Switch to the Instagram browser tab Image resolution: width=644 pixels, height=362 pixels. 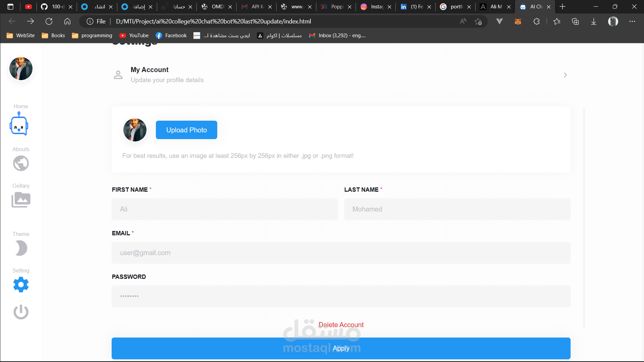point(373,7)
